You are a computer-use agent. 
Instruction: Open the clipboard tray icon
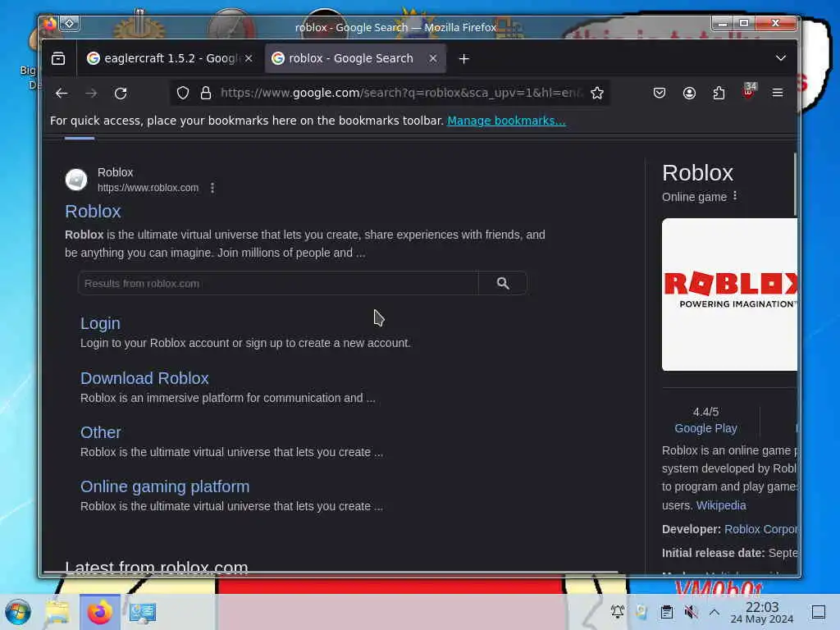point(666,612)
